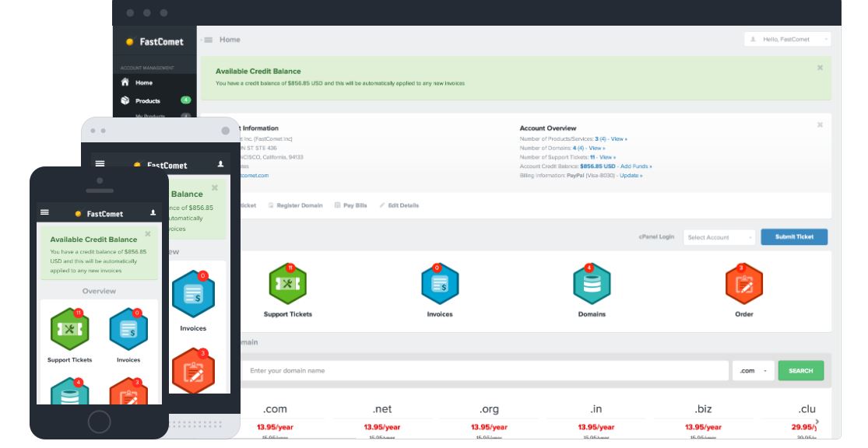Image resolution: width=868 pixels, height=448 pixels.
Task: Show next domain prices with right chevron
Action: click(x=817, y=422)
